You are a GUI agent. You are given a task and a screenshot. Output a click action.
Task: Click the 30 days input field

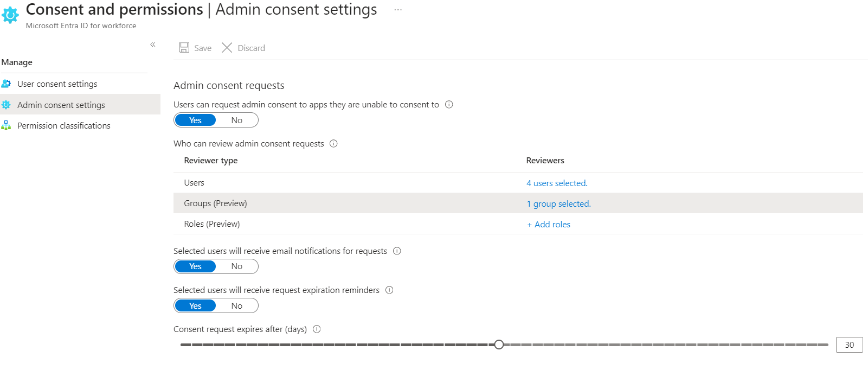(849, 345)
